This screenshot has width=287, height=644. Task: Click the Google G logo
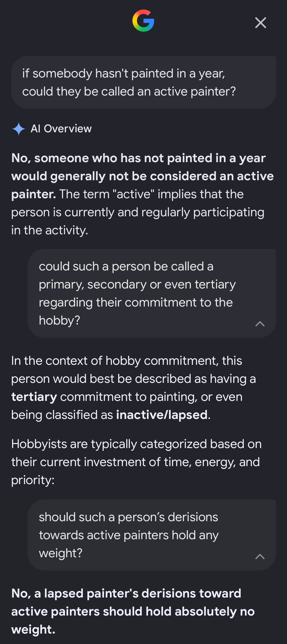(x=143, y=21)
